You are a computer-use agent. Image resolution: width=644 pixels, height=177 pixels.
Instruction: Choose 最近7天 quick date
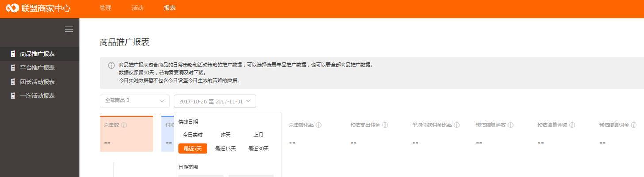(x=193, y=149)
